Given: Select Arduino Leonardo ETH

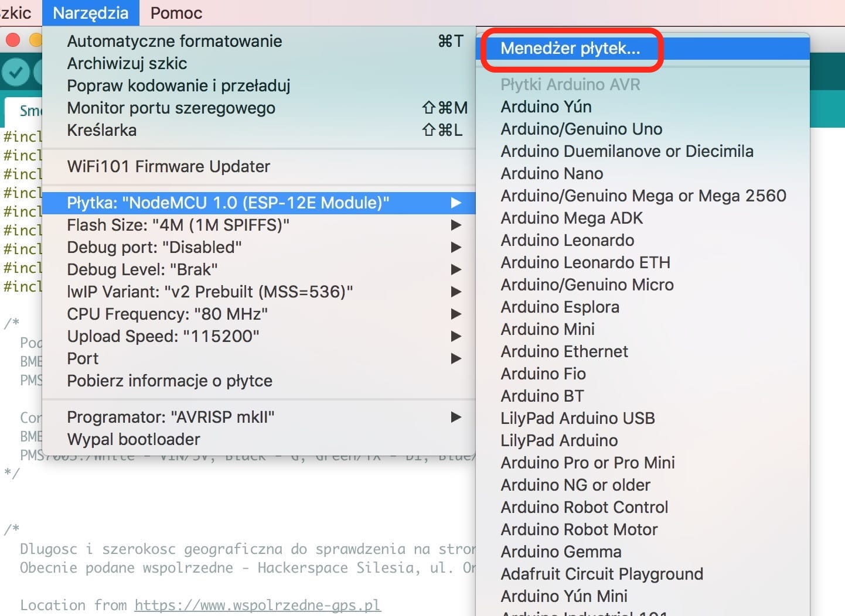Looking at the screenshot, I should coord(643,262).
